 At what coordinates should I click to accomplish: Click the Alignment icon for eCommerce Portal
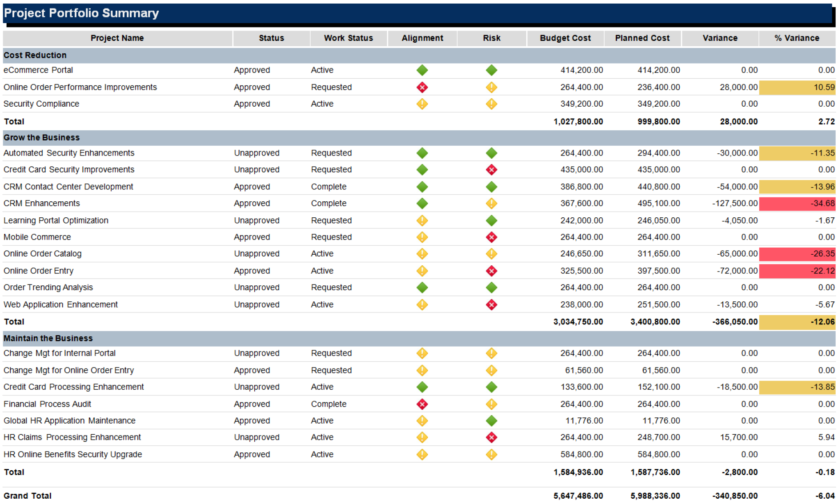[422, 70]
